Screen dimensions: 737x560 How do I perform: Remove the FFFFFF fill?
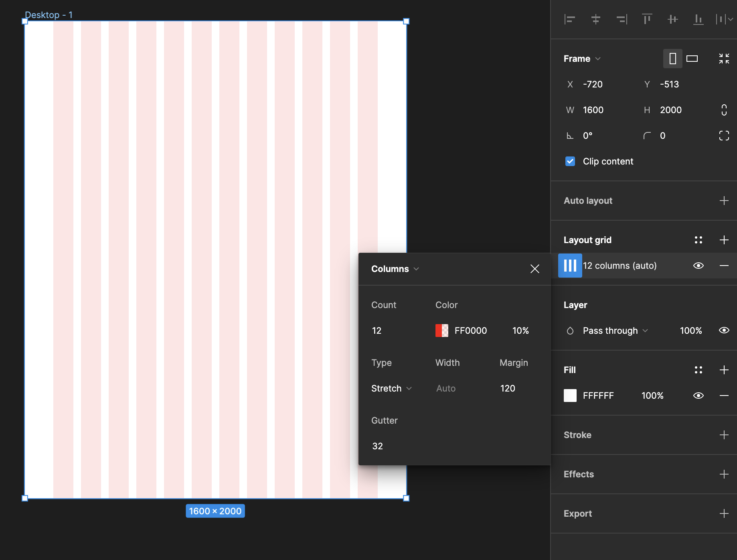click(724, 396)
